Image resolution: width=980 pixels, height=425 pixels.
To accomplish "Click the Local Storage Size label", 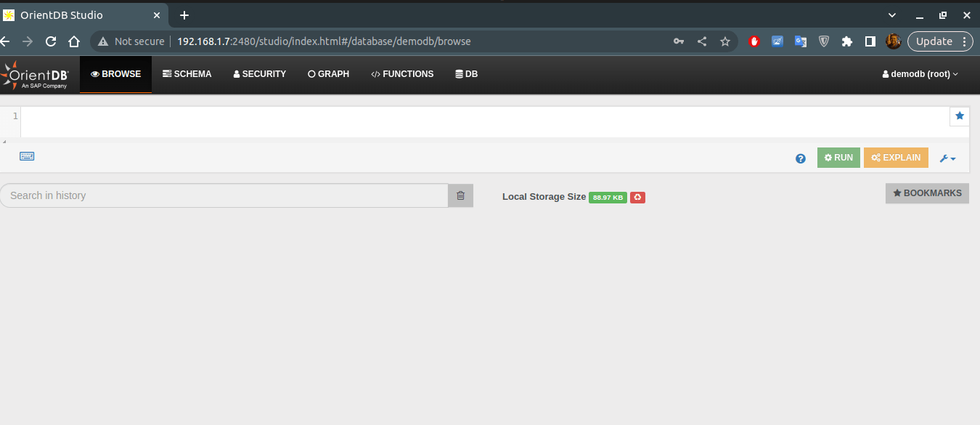I will tap(544, 197).
